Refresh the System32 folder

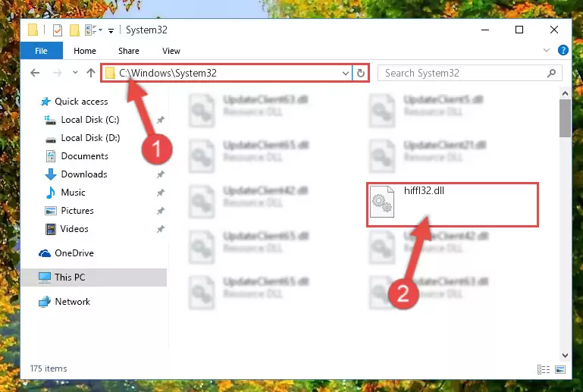[x=360, y=73]
